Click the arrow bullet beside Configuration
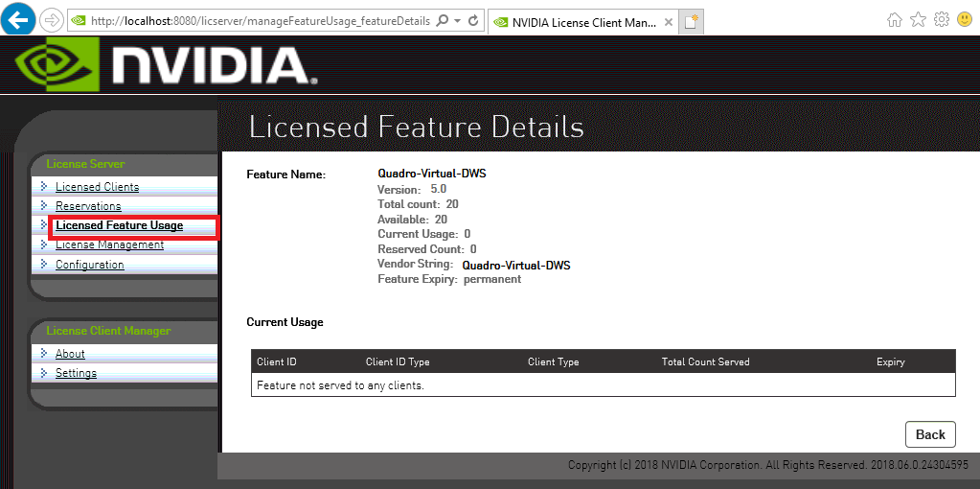Viewport: 980px width, 489px height. (44, 264)
